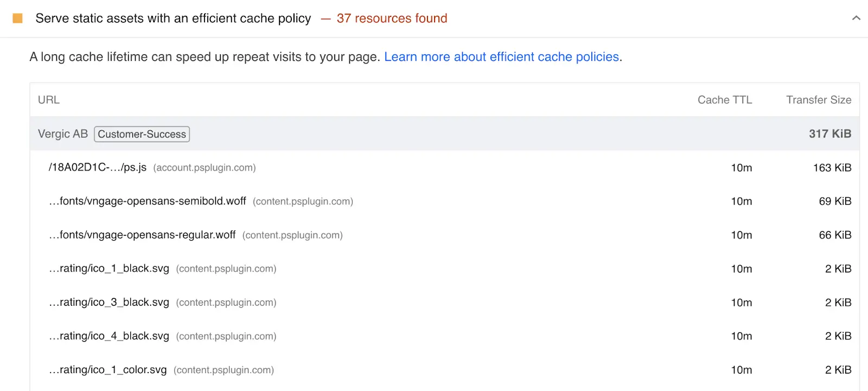Click the 317 KiB total size value
This screenshot has width=868, height=391.
pyautogui.click(x=830, y=134)
